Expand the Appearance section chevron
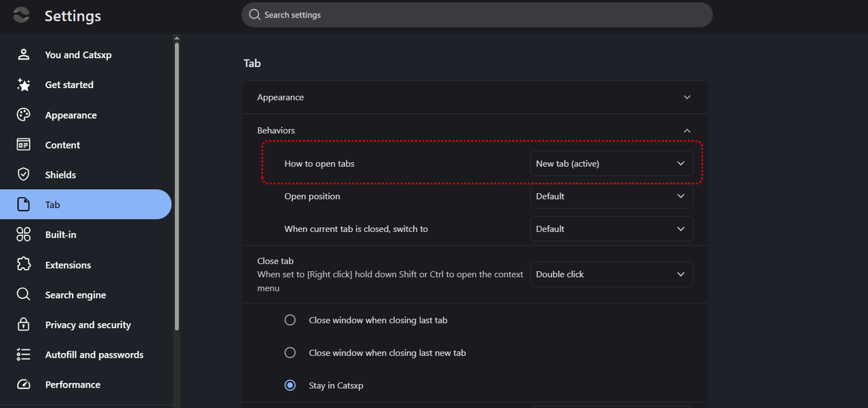Viewport: 868px width, 408px height. (687, 98)
